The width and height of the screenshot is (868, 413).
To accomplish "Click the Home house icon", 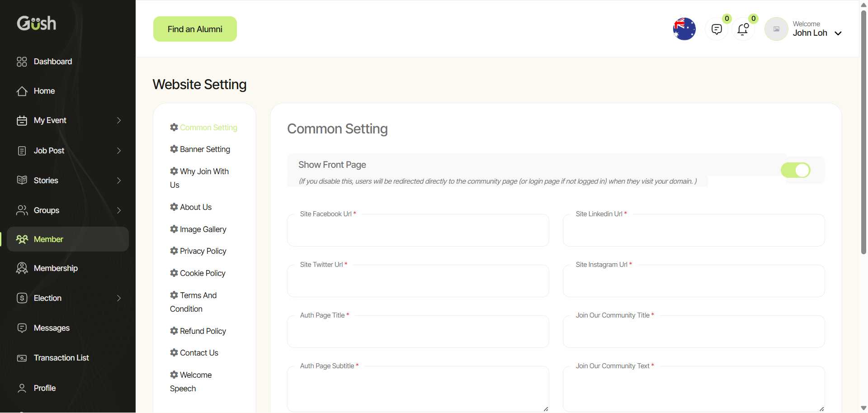I will click(x=22, y=91).
